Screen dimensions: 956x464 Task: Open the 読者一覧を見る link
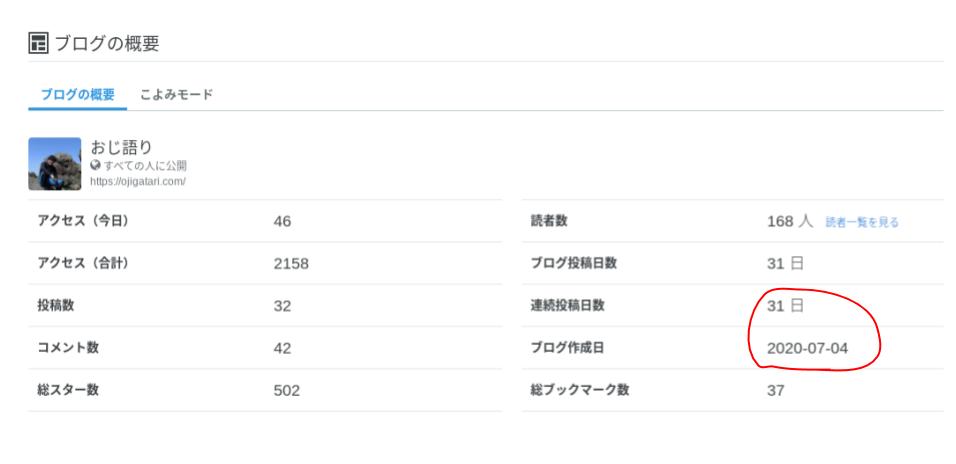(862, 223)
